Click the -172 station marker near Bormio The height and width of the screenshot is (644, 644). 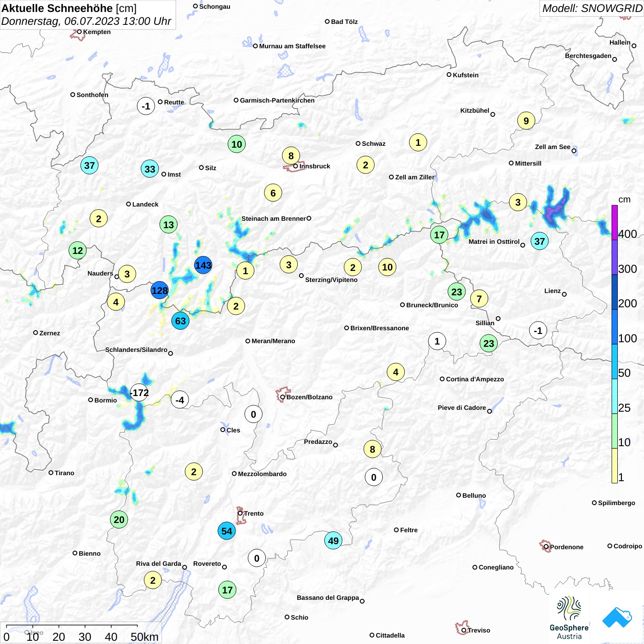point(139,392)
